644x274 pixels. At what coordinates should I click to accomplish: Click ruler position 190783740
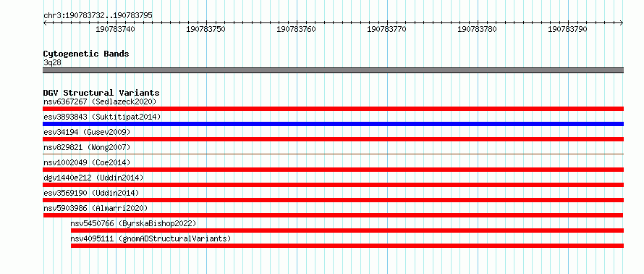pos(115,29)
